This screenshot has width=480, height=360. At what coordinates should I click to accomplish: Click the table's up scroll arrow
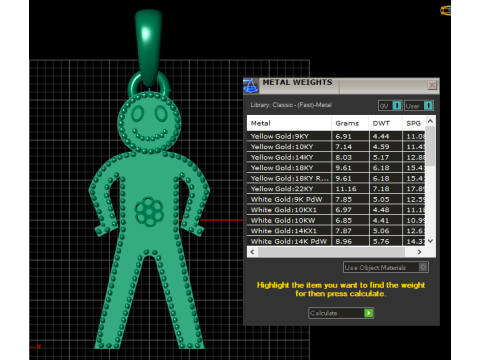[430, 121]
